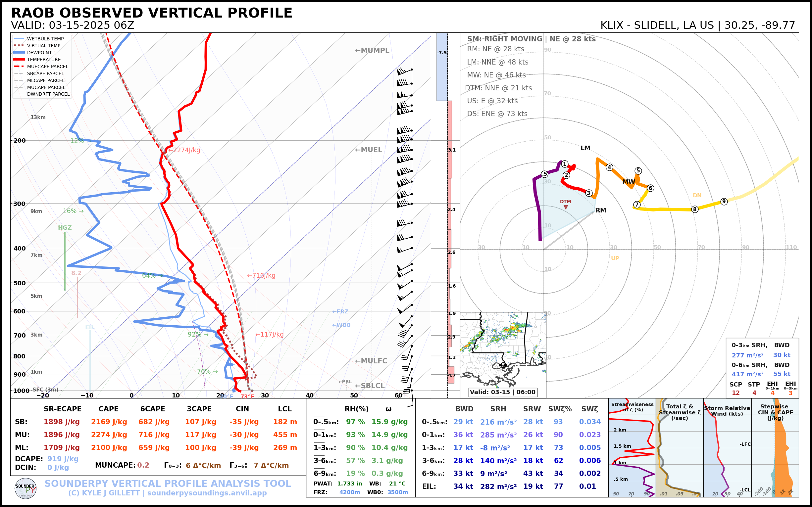The image size is (812, 507).
Task: Click the blue -7.5 lapse rate bar
Action: point(441,67)
